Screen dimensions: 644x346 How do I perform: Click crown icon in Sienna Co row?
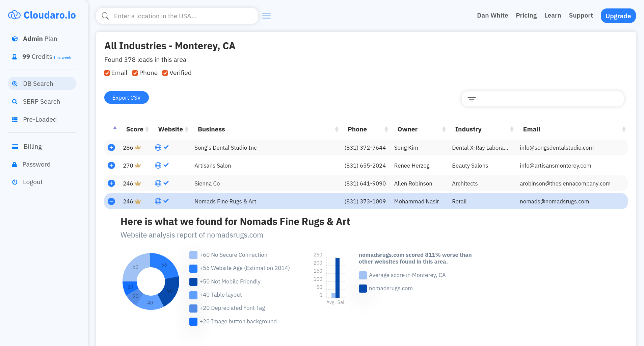[x=138, y=183]
